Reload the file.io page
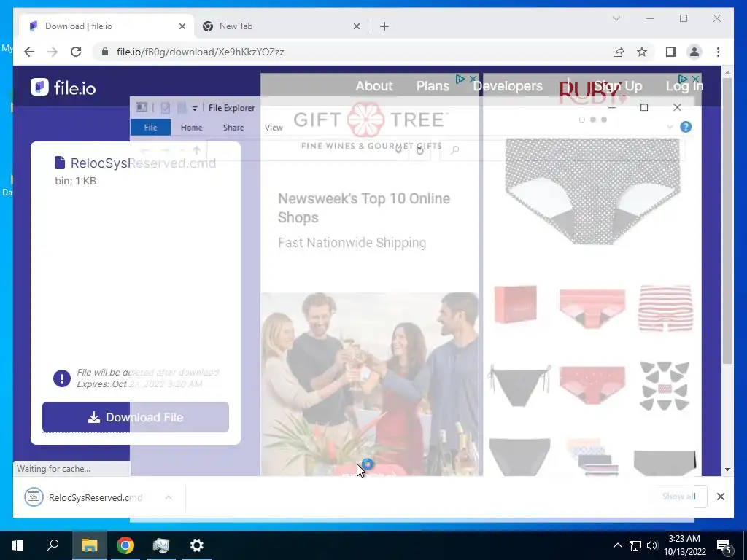Image resolution: width=747 pixels, height=560 pixels. (x=76, y=52)
